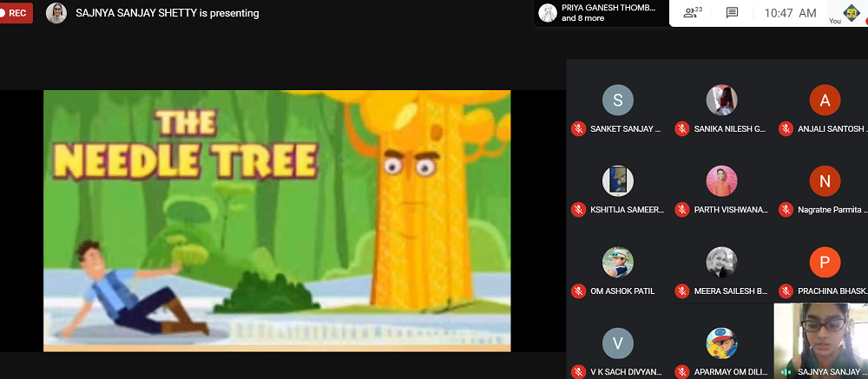Select PARTH VISHWANA's participant tile photo
The image size is (868, 379).
coord(721,181)
